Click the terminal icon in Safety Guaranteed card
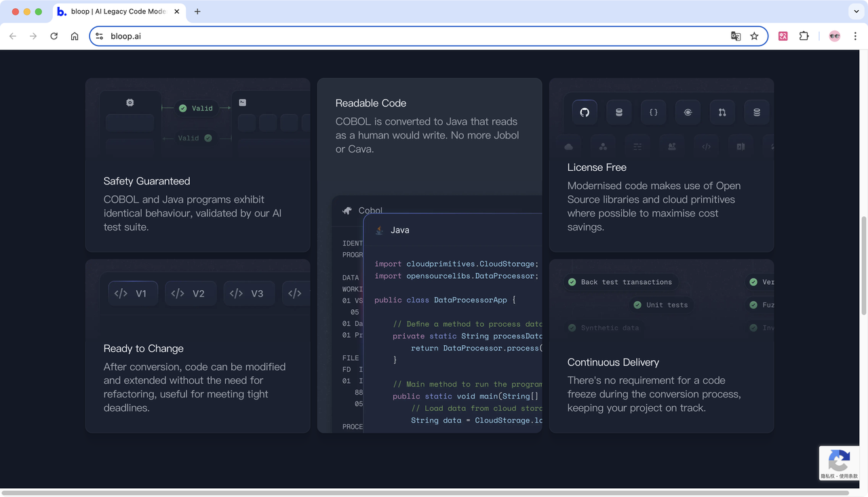The height and width of the screenshot is (497, 868). pyautogui.click(x=242, y=102)
